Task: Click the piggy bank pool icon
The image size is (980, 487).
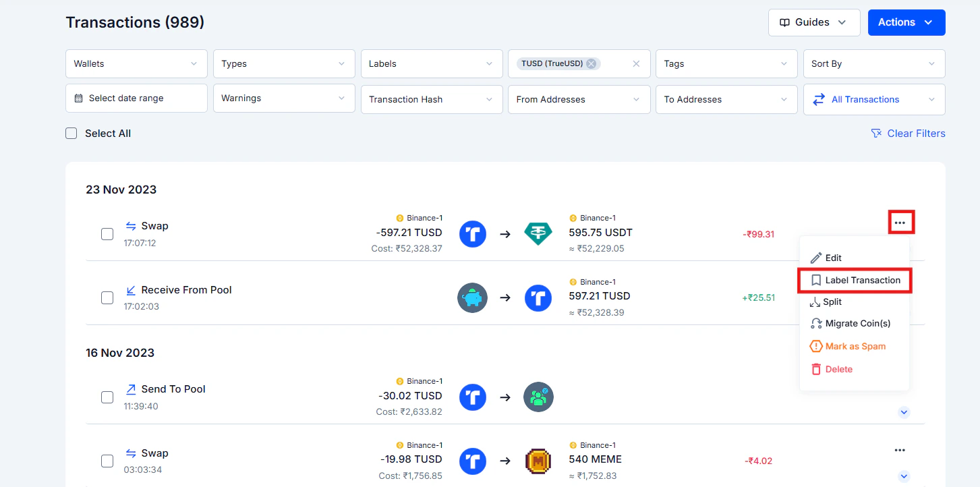Action: [x=472, y=297]
